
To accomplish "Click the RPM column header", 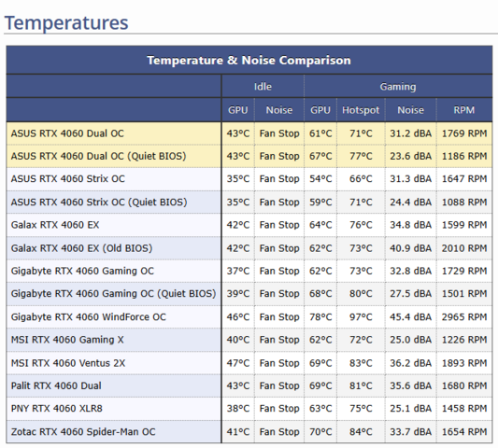I will [x=464, y=110].
